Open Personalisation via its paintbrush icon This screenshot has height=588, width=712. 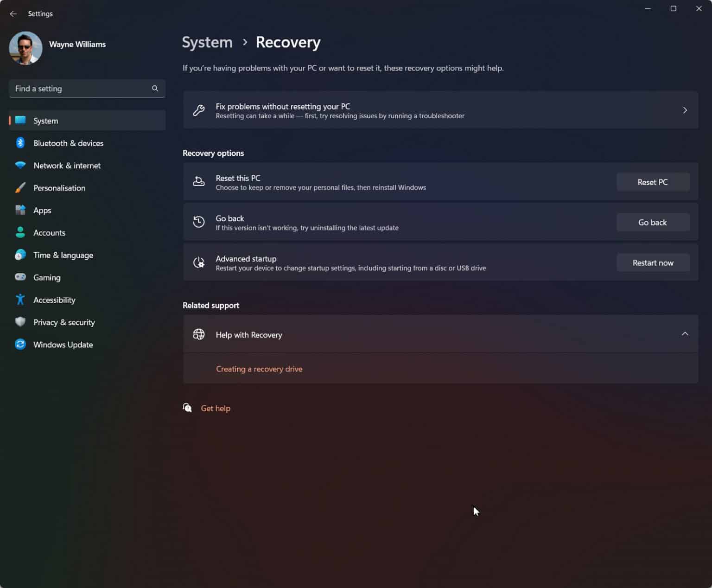(x=20, y=188)
